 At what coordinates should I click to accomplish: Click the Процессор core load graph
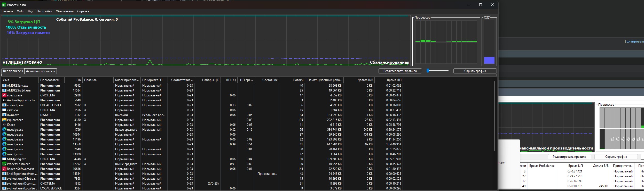(446, 42)
